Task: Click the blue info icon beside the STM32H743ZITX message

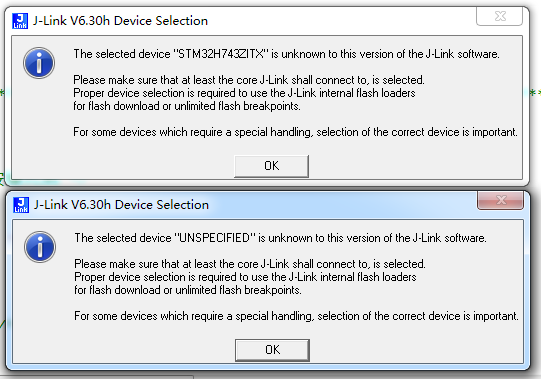Action: 39,63
